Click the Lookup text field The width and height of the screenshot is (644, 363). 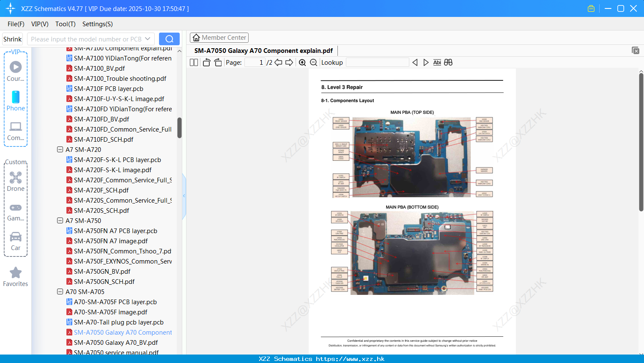click(377, 62)
